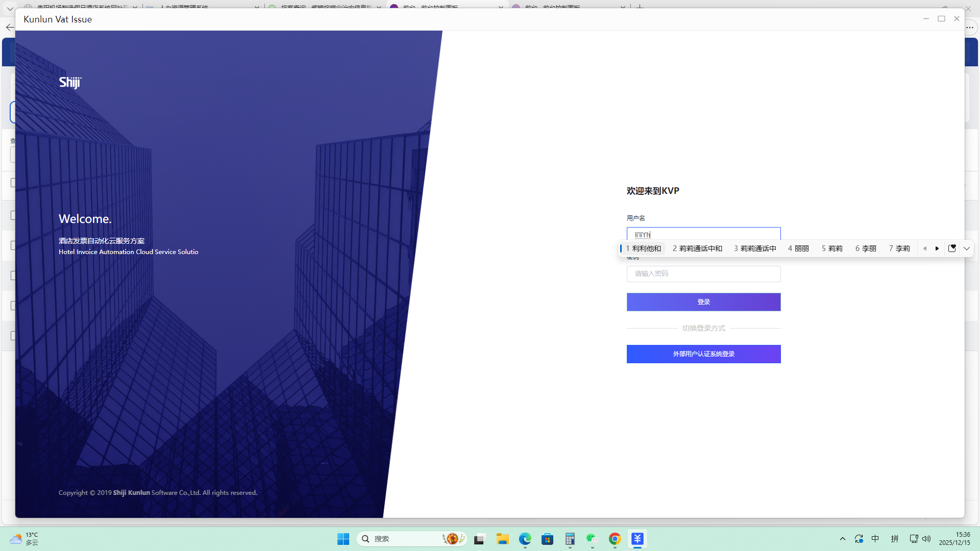This screenshot has width=980, height=551.
Task: Go to next IME candidate page
Action: (x=937, y=248)
